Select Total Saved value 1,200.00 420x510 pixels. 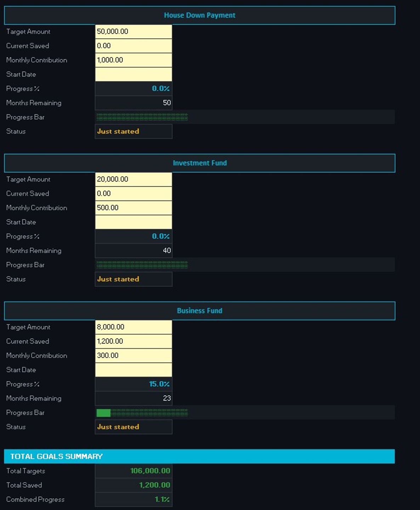pos(134,485)
